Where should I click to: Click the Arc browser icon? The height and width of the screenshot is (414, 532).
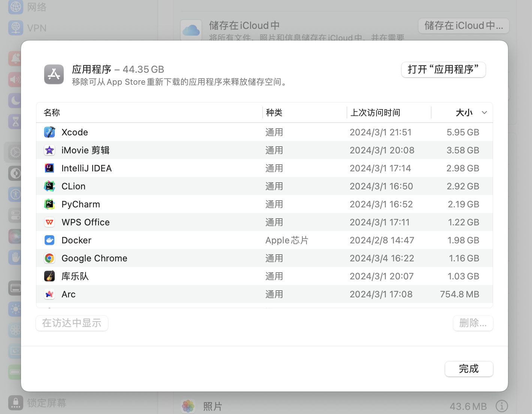[49, 294]
